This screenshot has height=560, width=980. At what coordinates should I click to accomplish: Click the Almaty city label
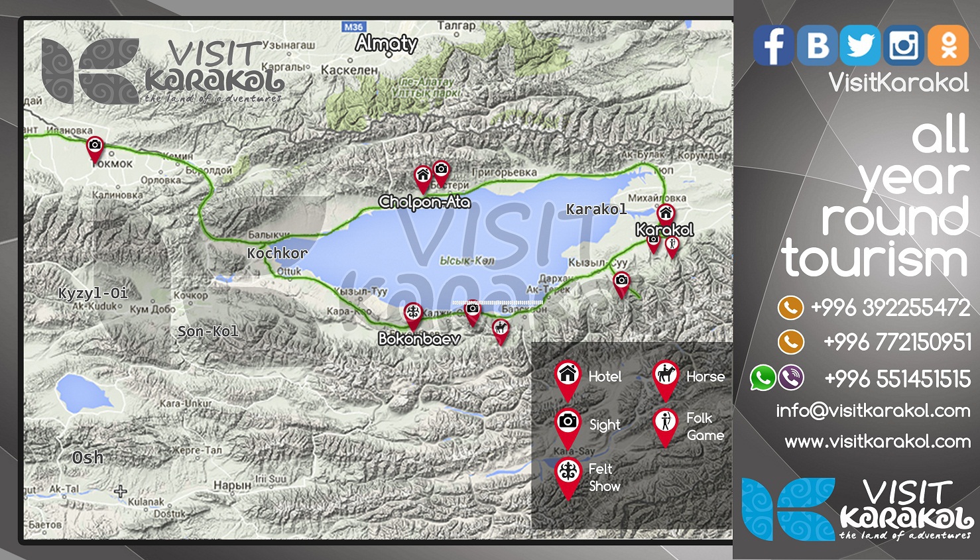pyautogui.click(x=386, y=44)
